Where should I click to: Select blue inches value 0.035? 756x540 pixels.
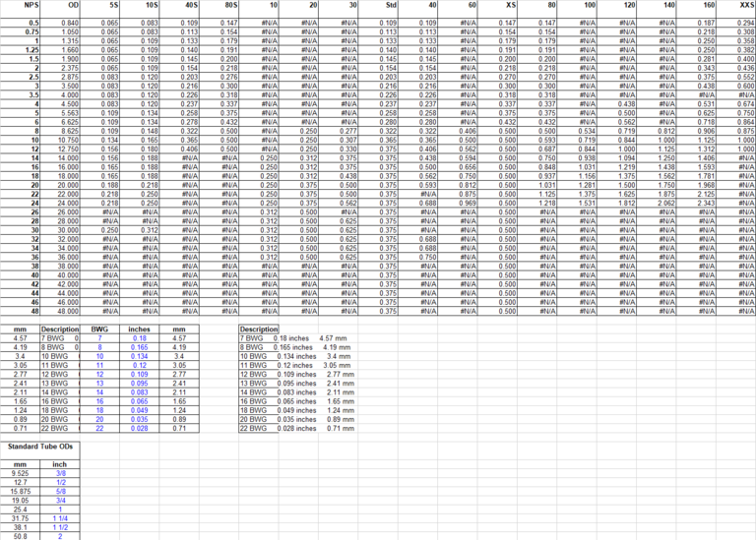(140, 419)
